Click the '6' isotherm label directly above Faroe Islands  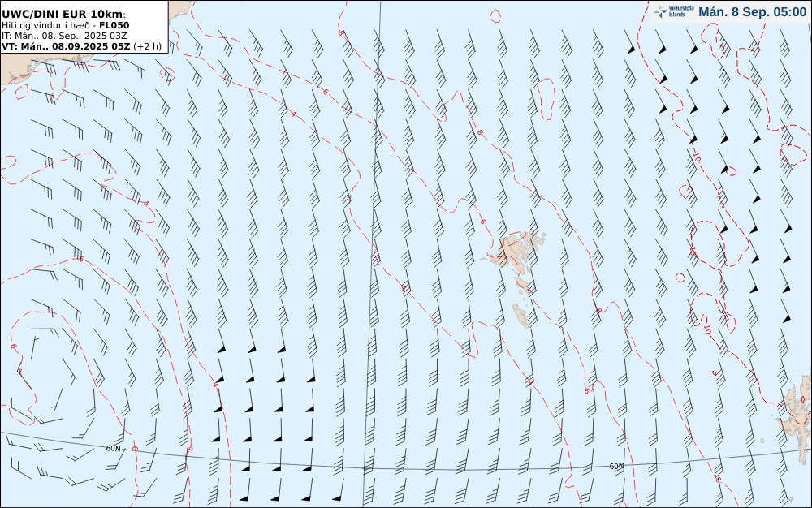(482, 222)
